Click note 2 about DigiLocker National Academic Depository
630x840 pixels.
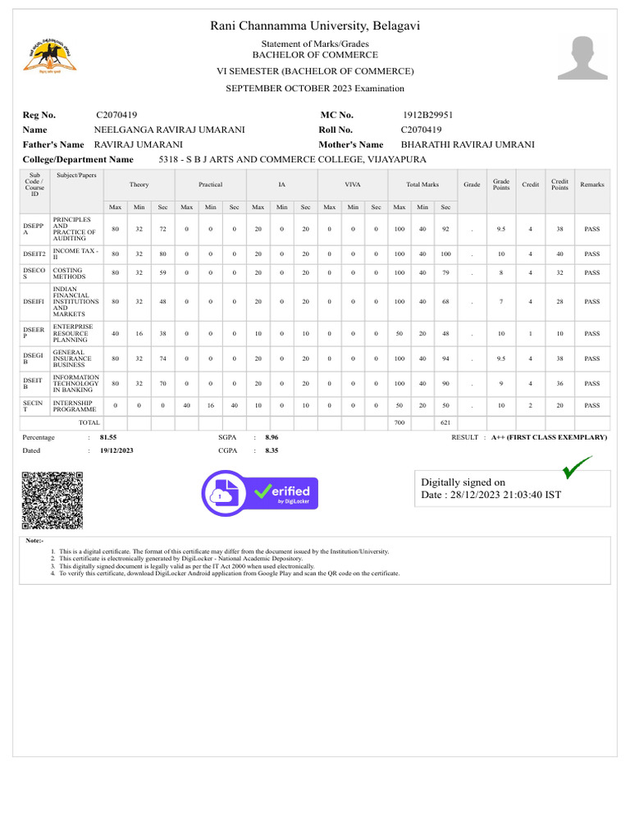click(180, 558)
